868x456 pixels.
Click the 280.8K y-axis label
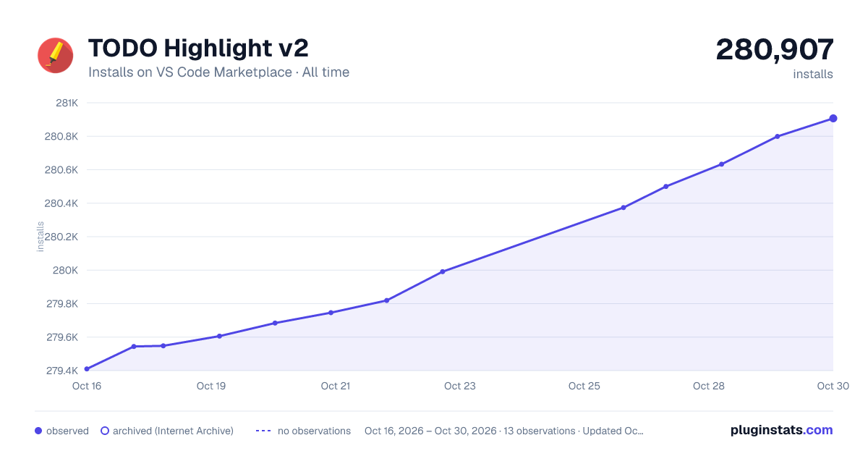pos(61,136)
